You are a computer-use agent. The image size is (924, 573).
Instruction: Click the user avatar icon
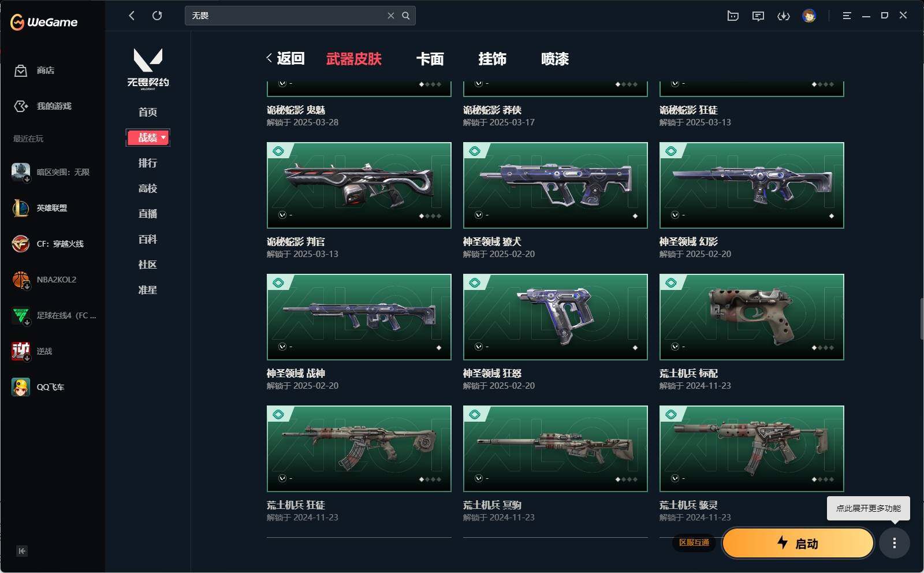(x=809, y=16)
